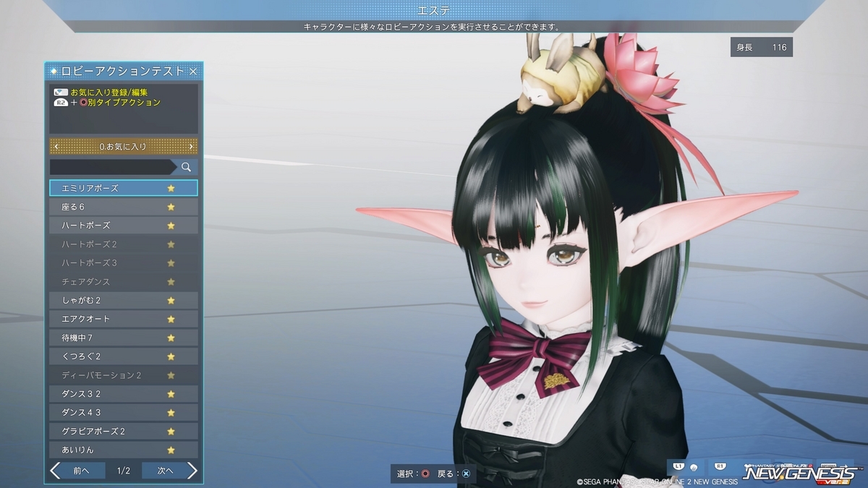Screen dimensions: 868x488
Task: Click the star icon for あいりん
Action: coord(171,450)
